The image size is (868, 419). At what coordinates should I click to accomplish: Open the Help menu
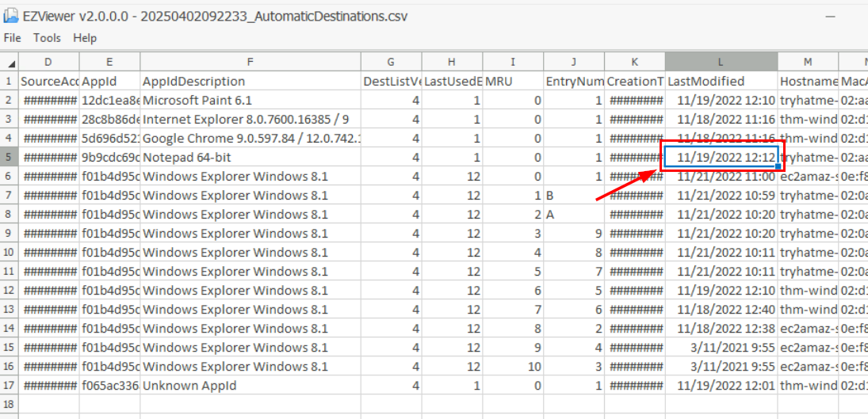coord(85,37)
